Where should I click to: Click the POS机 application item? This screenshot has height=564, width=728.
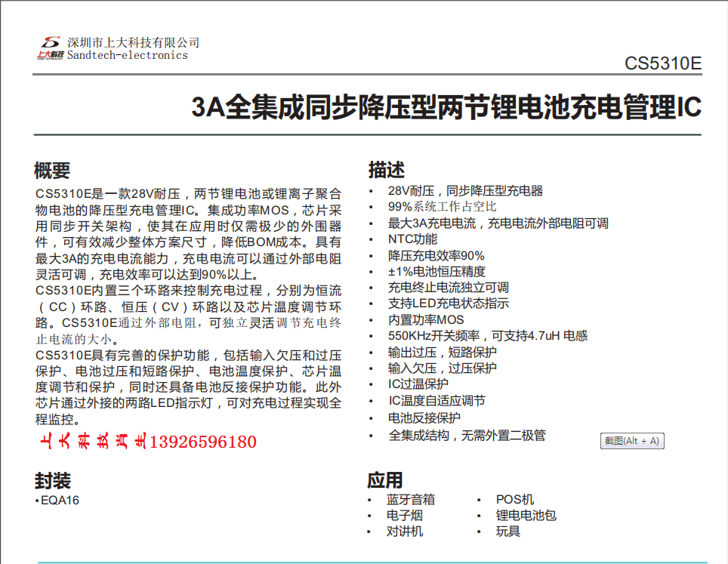point(514,500)
